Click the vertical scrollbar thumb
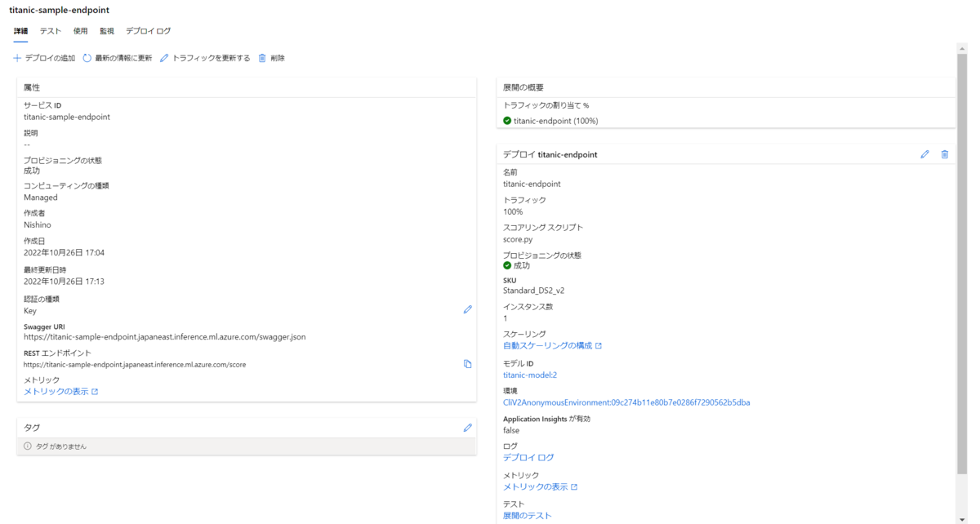This screenshot has height=524, width=980. coord(962,264)
